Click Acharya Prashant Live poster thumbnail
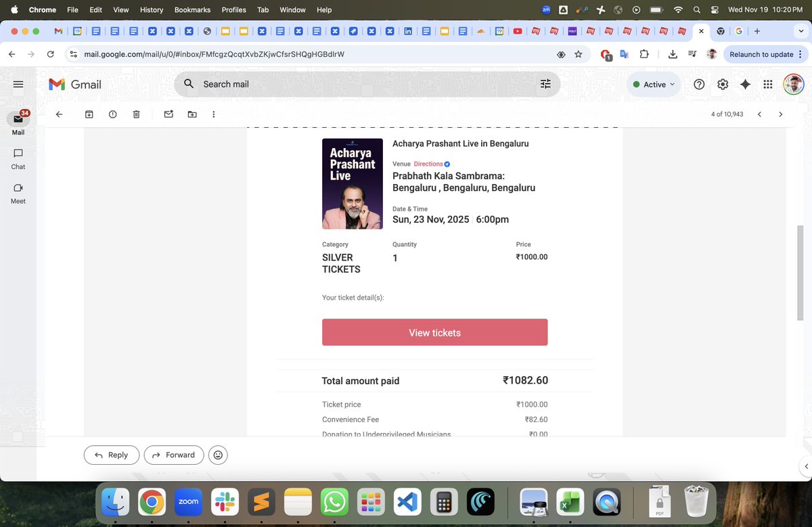812x527 pixels. pyautogui.click(x=353, y=184)
